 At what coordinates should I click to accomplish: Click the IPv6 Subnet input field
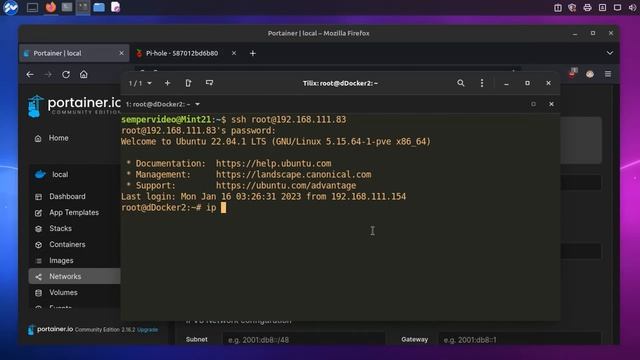303,339
